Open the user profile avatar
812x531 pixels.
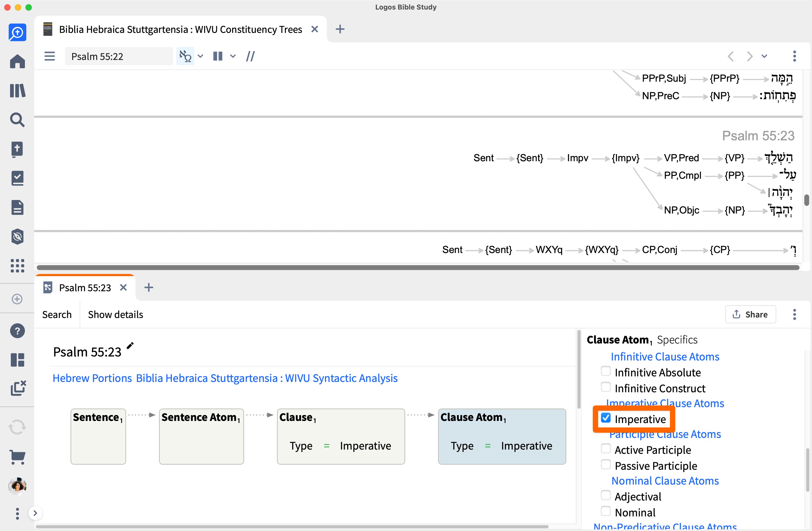[x=17, y=486]
